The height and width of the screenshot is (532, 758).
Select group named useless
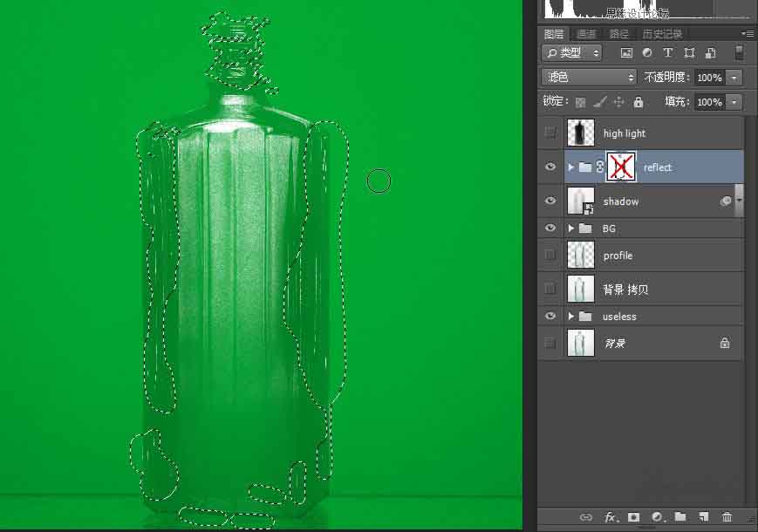[x=619, y=317]
